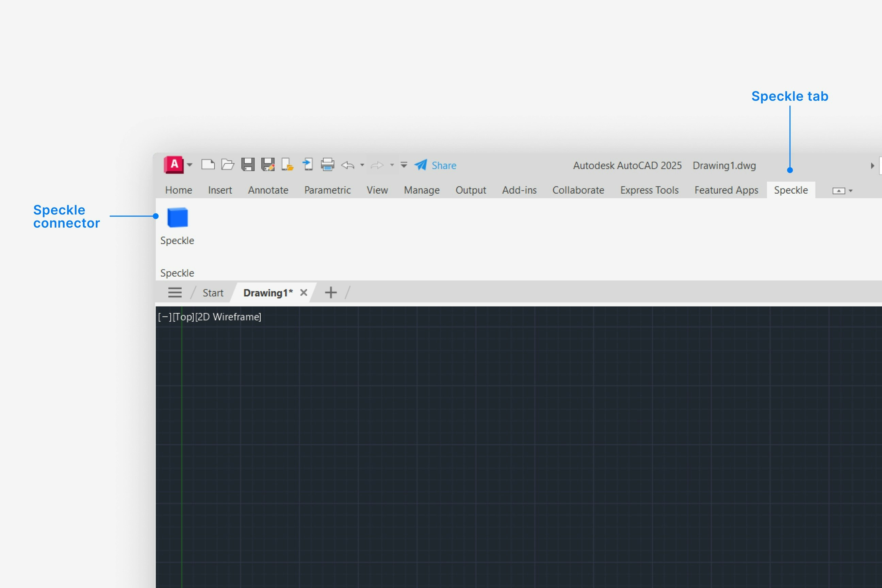Switch to the Home ribbon tab
Image resolution: width=882 pixels, height=588 pixels.
click(x=179, y=190)
